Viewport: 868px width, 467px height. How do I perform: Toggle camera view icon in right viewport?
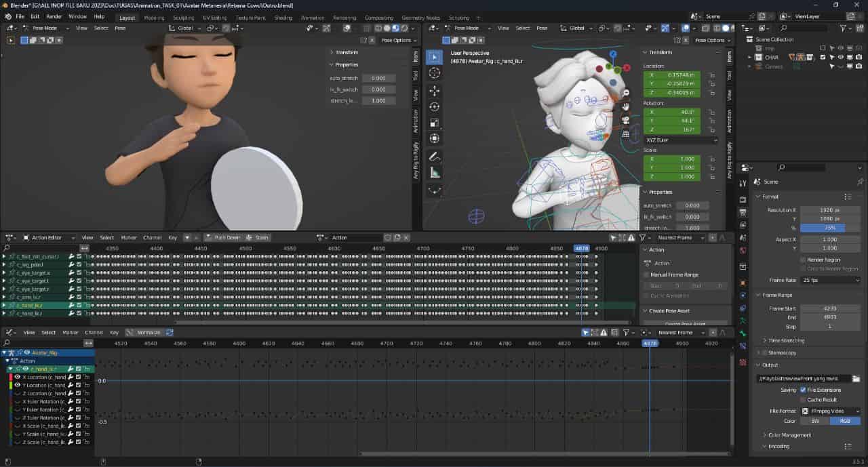tap(626, 120)
